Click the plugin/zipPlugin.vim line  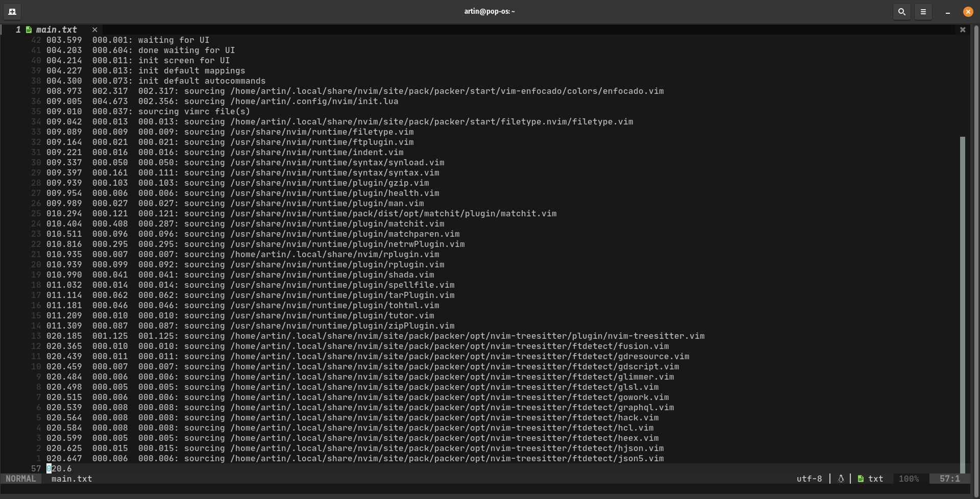click(x=250, y=326)
